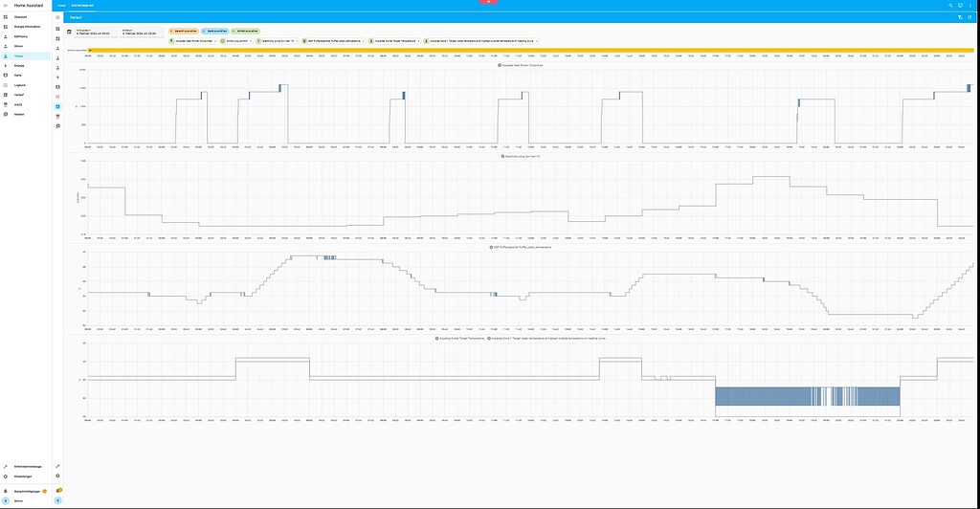Open the Bereich auswählen picker chip
This screenshot has width=980, height=509.
(184, 31)
